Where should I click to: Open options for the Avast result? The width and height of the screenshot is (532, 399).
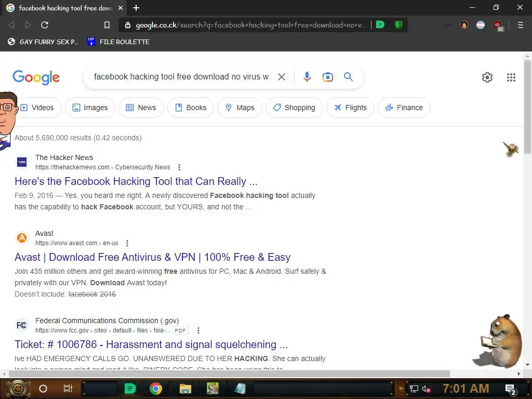pyautogui.click(x=127, y=243)
